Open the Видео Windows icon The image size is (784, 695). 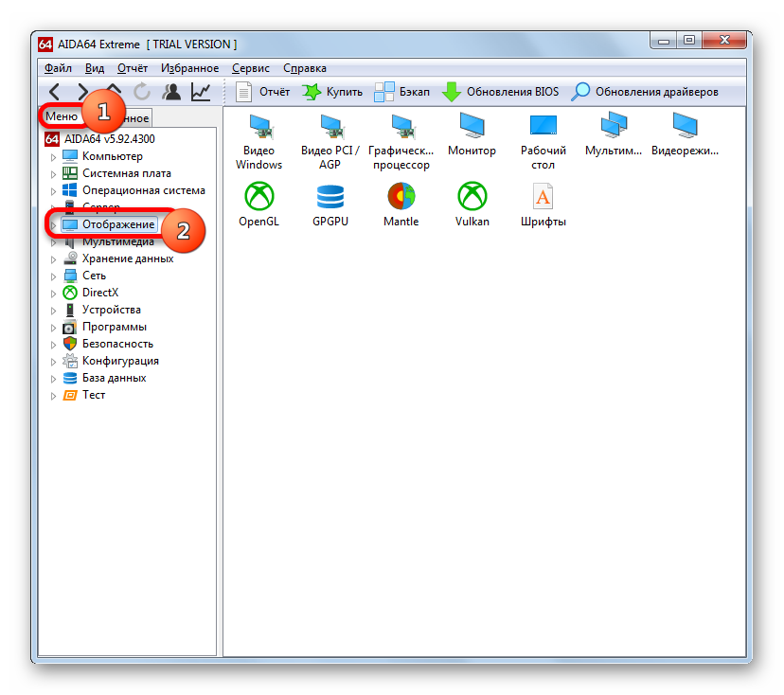pyautogui.click(x=259, y=142)
